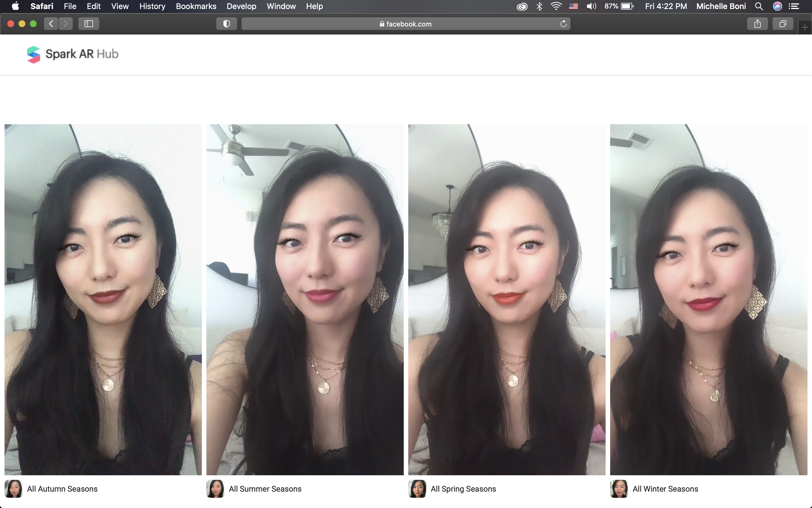
Task: Go forward with Safari's forward arrow
Action: [x=66, y=24]
